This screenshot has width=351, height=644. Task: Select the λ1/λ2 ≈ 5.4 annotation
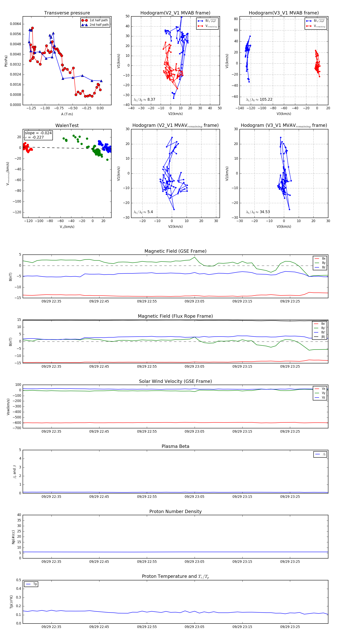[x=143, y=212]
